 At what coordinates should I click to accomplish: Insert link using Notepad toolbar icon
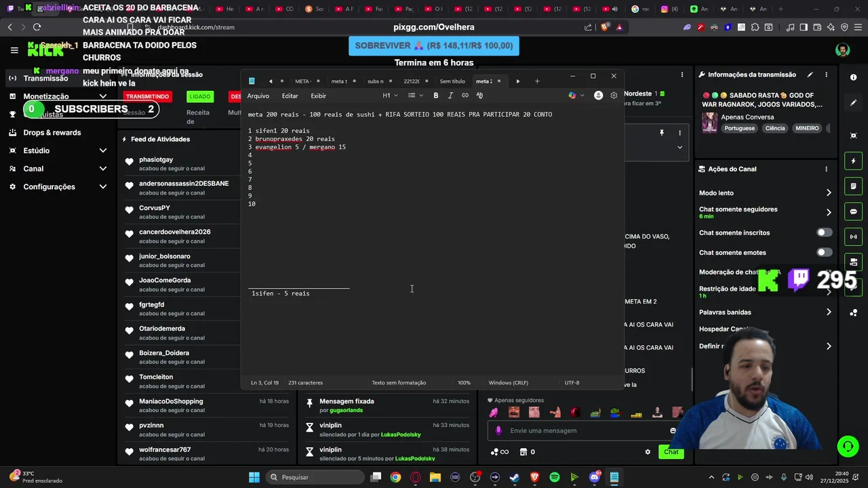point(465,96)
